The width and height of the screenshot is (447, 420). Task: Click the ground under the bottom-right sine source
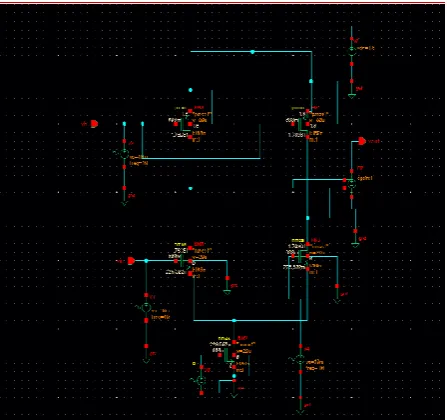[300, 412]
